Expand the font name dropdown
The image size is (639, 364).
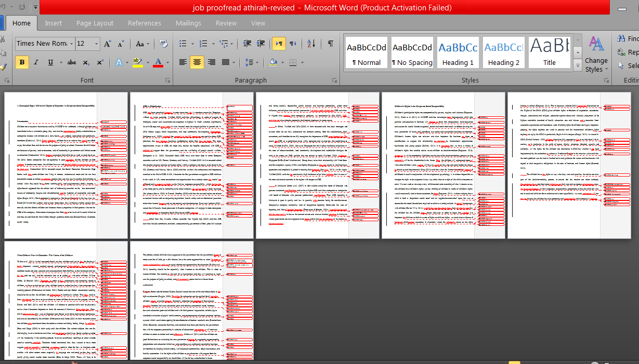pos(71,44)
